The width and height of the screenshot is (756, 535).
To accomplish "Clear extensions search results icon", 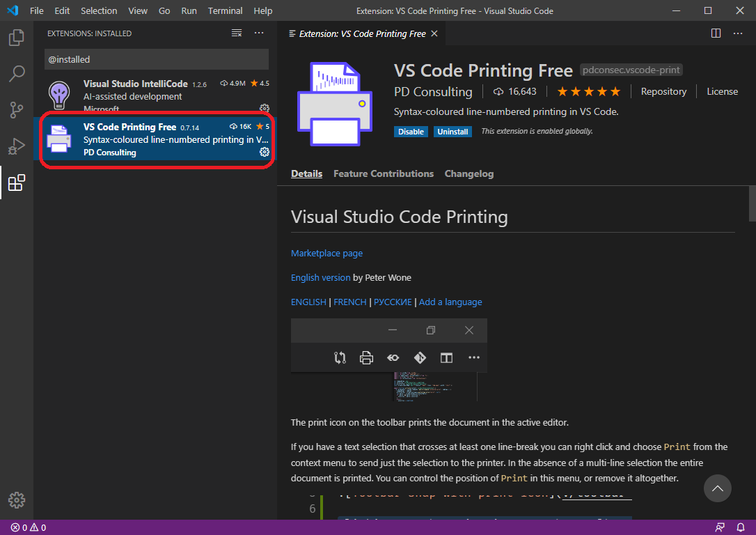I will coord(237,33).
